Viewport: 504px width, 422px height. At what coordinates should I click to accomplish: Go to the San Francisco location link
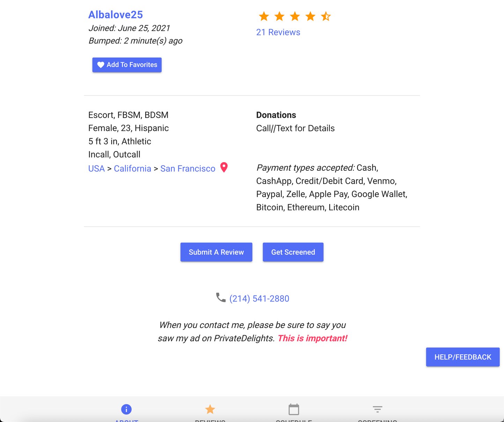pos(188,169)
